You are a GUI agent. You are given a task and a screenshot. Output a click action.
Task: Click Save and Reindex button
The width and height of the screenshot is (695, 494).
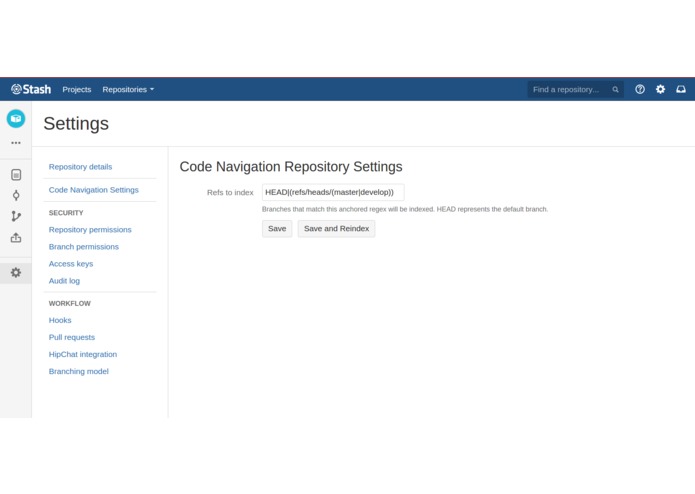tap(336, 229)
